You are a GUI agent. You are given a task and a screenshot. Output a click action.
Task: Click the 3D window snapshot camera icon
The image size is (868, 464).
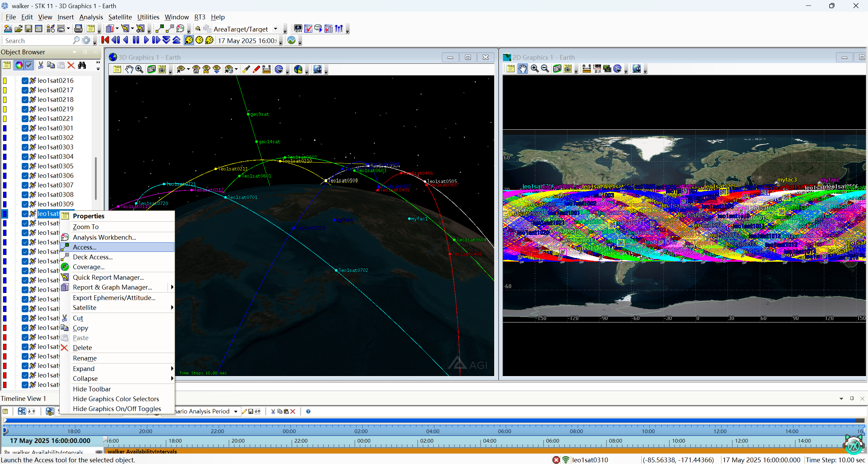point(152,69)
